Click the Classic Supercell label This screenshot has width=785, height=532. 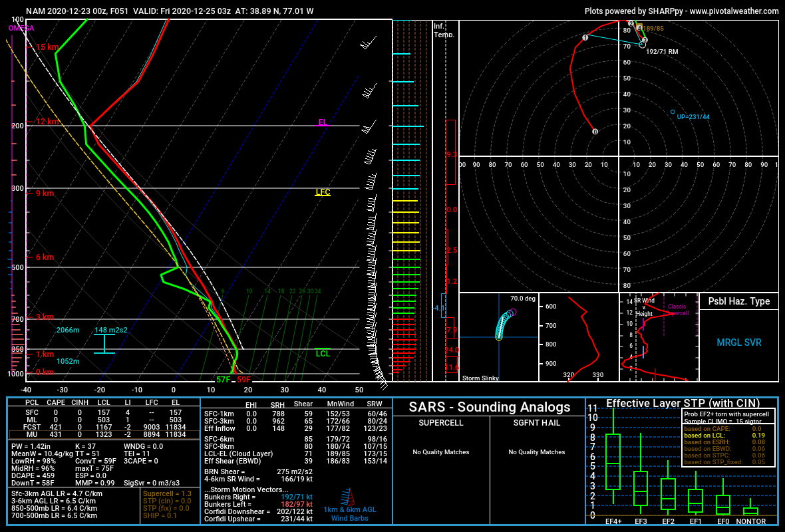(677, 310)
